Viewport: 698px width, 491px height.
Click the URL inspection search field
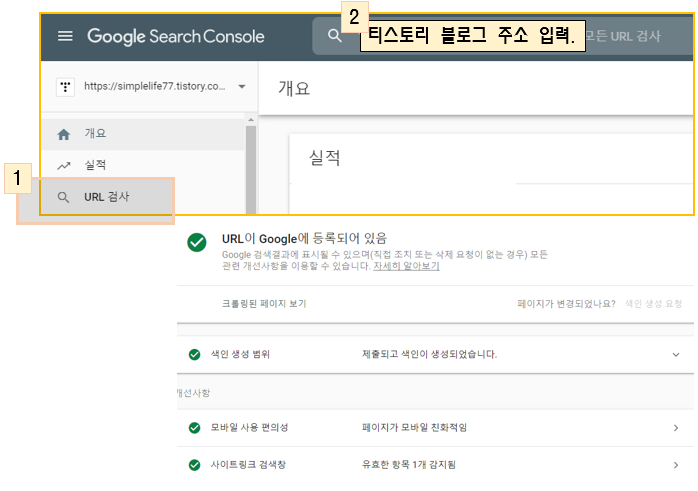[x=503, y=36]
